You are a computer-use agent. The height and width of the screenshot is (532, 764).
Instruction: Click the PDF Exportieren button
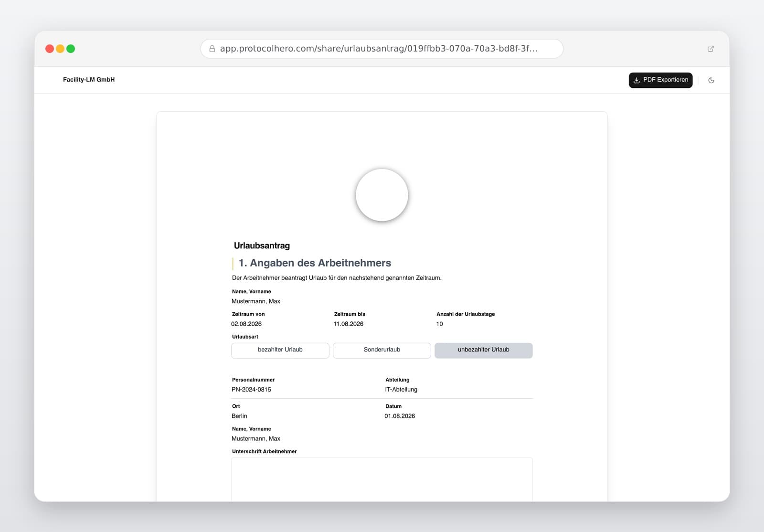tap(660, 80)
